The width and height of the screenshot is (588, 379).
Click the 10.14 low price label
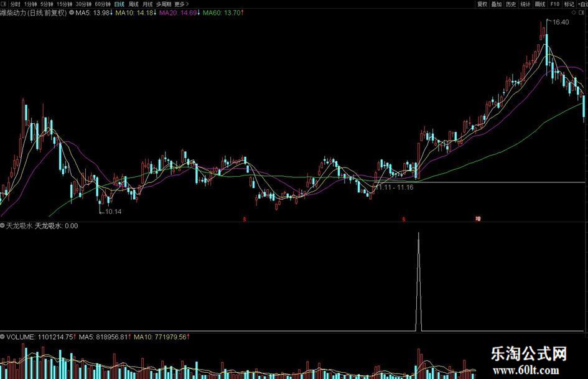[113, 212]
